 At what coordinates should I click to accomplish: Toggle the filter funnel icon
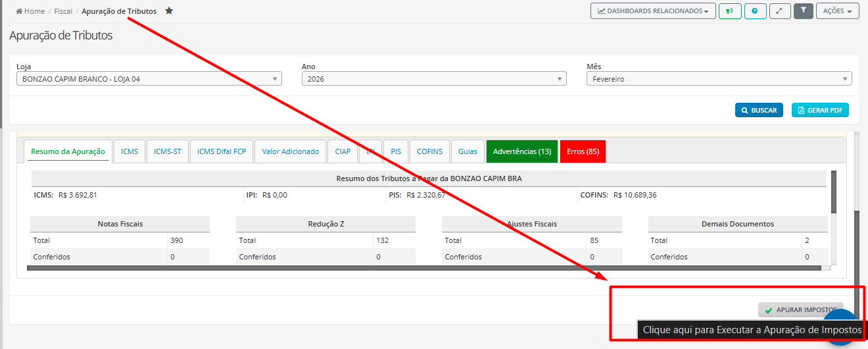[x=804, y=11]
